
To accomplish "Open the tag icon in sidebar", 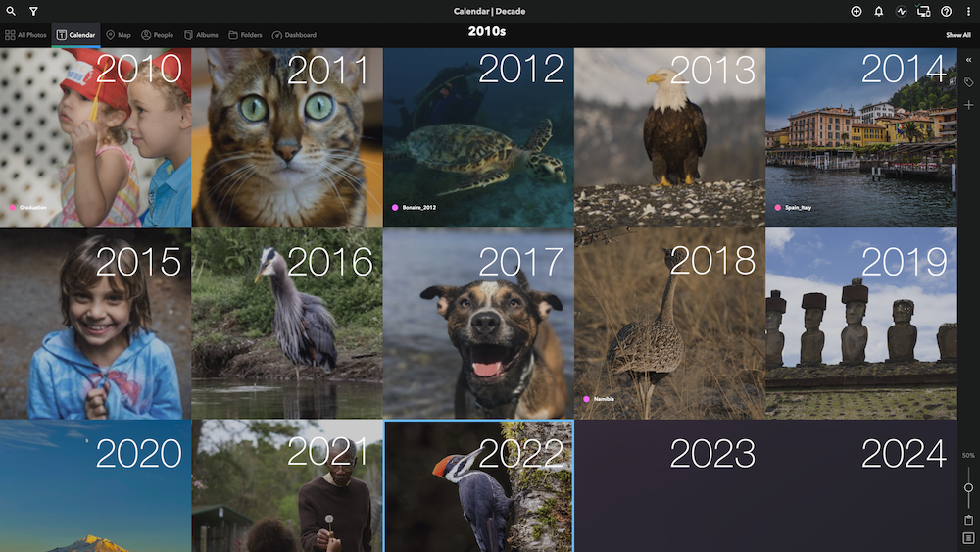I will point(969,82).
